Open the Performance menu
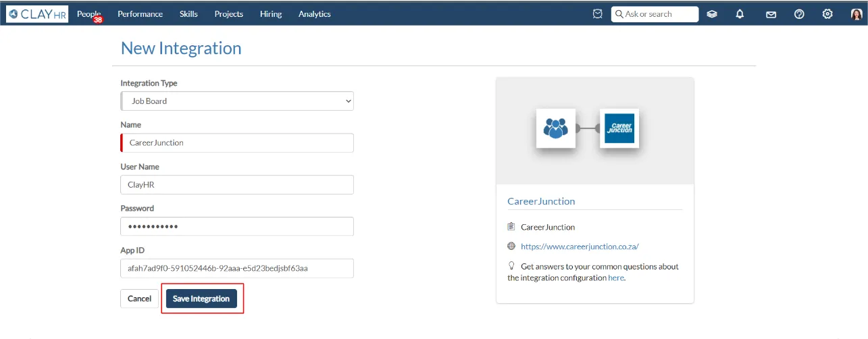Image resolution: width=868 pixels, height=339 pixels. click(140, 14)
